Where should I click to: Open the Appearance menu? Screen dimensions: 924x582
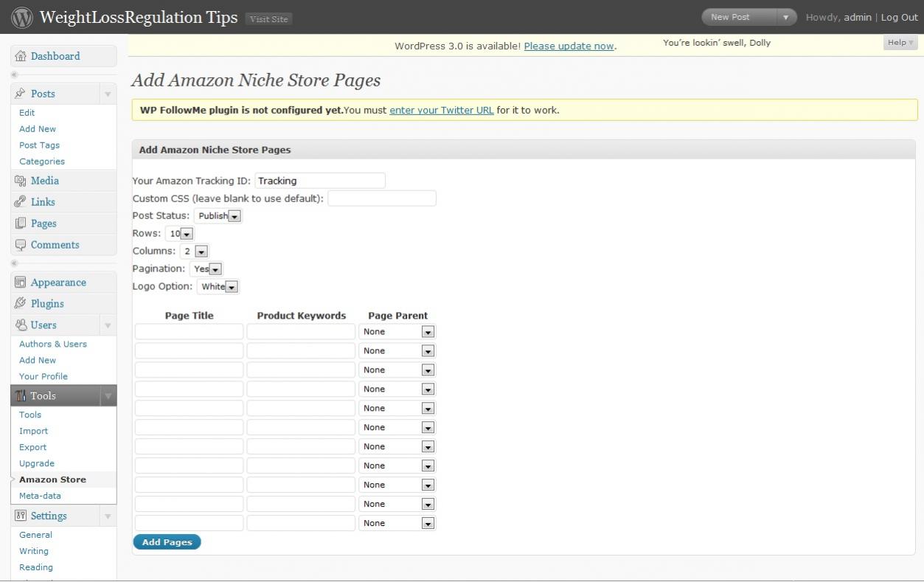pos(58,283)
